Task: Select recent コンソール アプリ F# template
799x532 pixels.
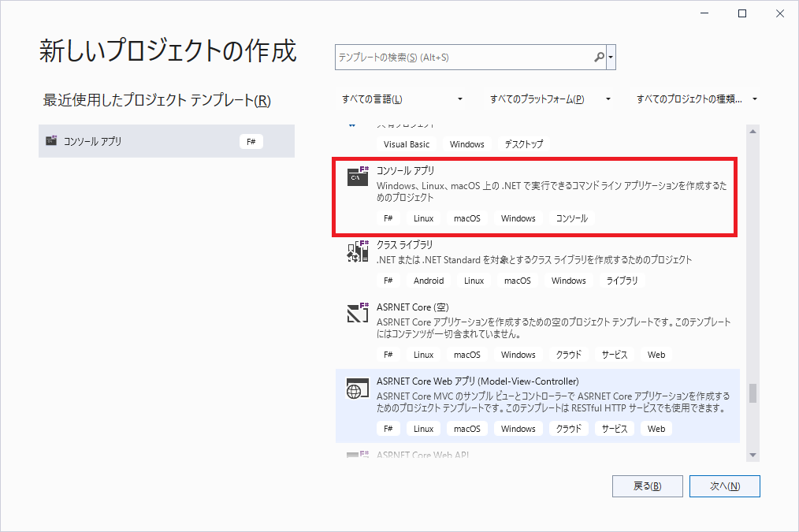Action: [166, 141]
